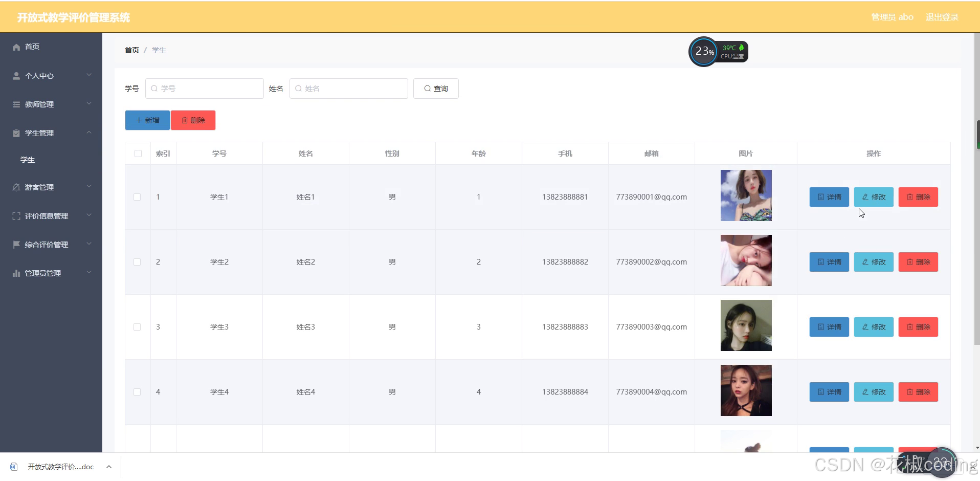Open the photo thumbnail for 学生1

click(x=746, y=195)
